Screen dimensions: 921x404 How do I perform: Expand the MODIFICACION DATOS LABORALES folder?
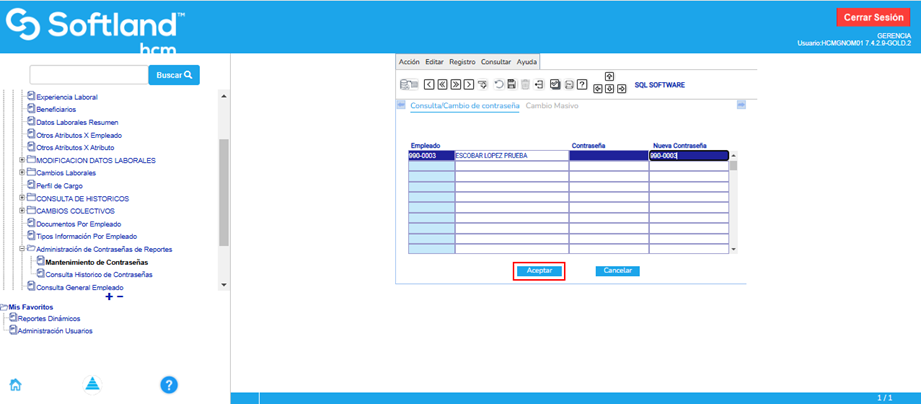tap(22, 160)
